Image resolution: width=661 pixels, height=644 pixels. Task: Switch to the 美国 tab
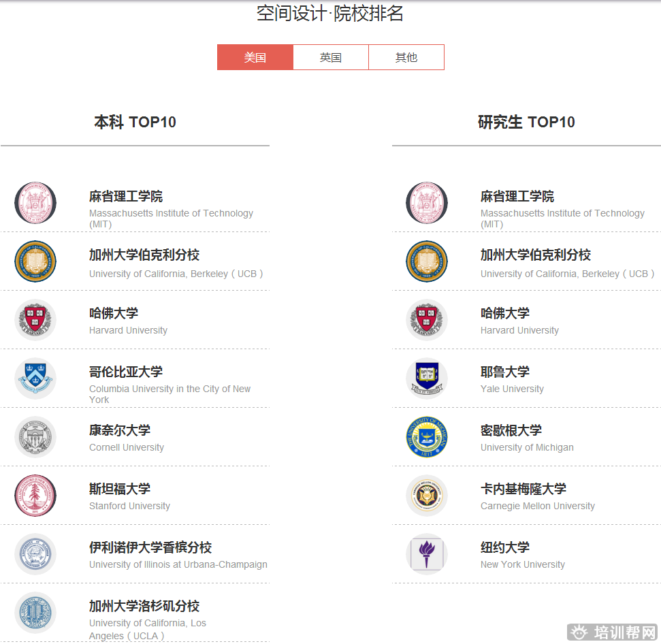coord(255,57)
